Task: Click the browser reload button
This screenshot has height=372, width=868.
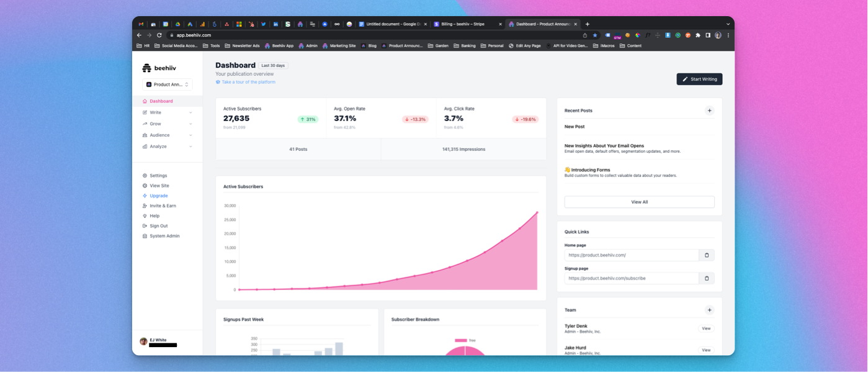Action: [159, 35]
